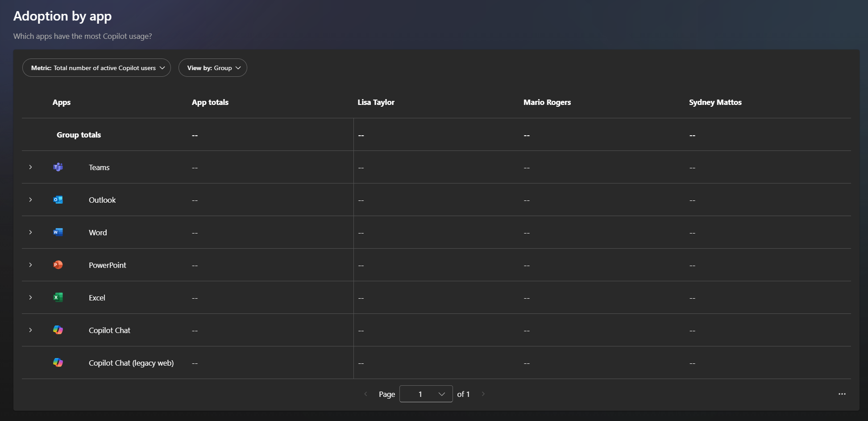The width and height of the screenshot is (868, 421).
Task: Click the Sydney Mattos column header
Action: tap(715, 102)
